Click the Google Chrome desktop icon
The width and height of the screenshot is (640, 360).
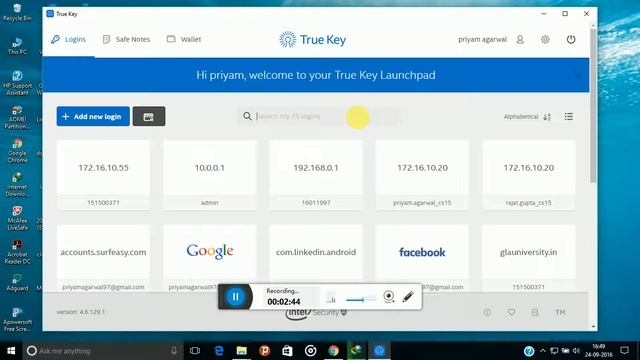pyautogui.click(x=17, y=151)
